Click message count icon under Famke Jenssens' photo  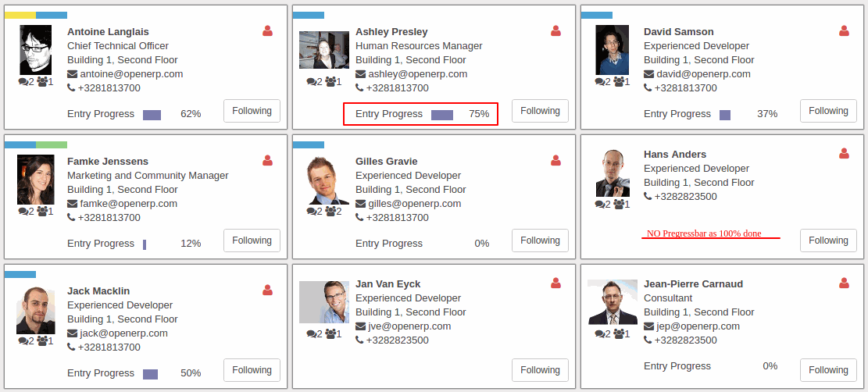pyautogui.click(x=23, y=212)
